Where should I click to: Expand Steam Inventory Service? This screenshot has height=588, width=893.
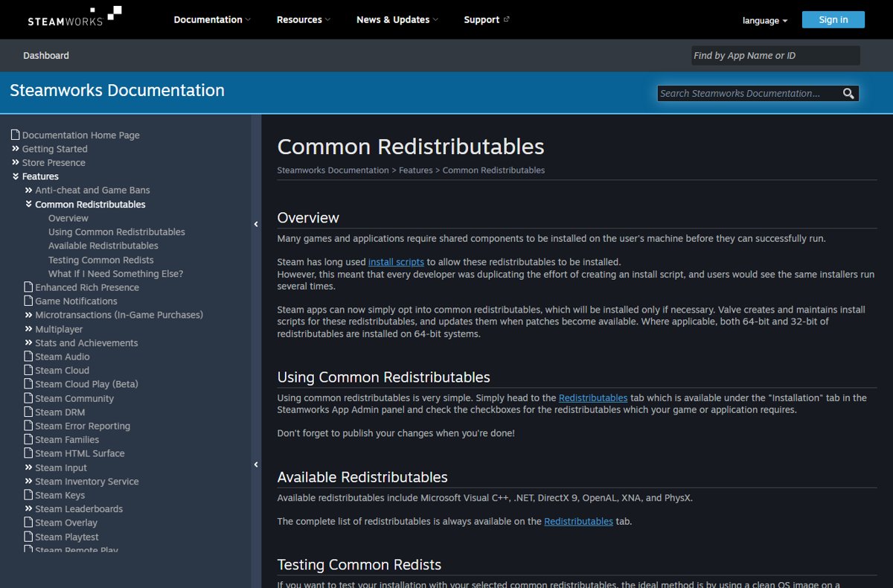click(x=29, y=481)
